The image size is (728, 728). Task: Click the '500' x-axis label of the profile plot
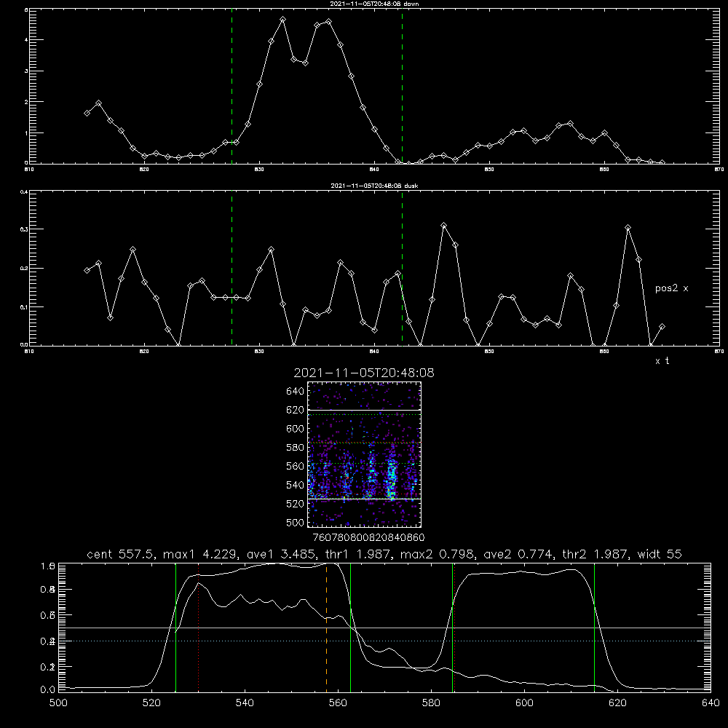[58, 703]
